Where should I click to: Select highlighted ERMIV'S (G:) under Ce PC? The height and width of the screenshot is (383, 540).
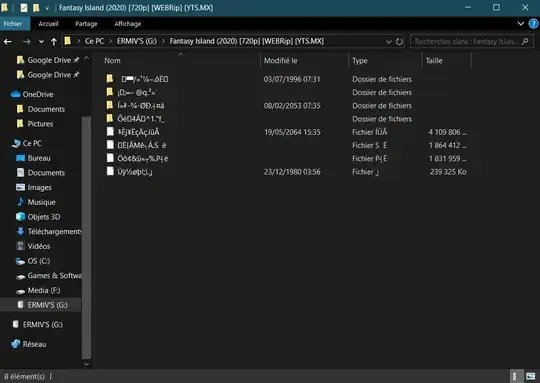(x=48, y=305)
